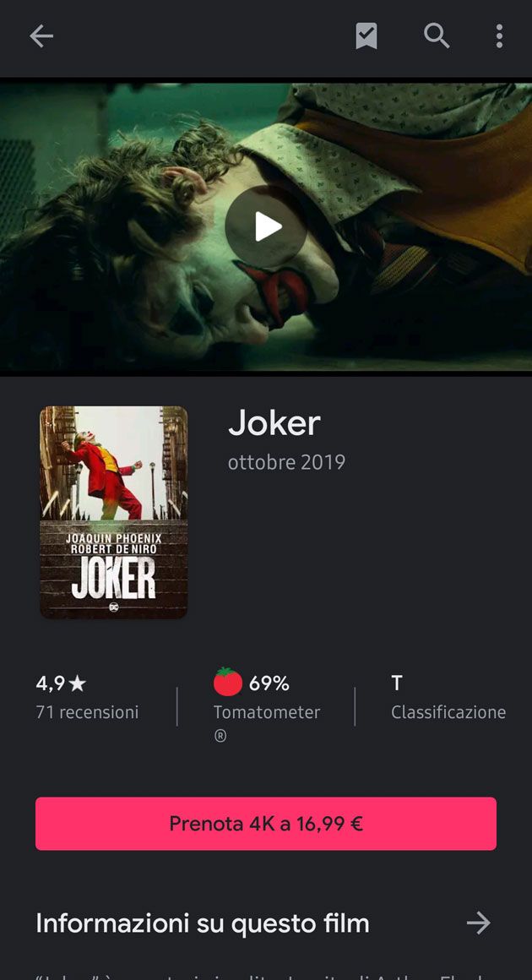Image resolution: width=532 pixels, height=980 pixels.
Task: Click the registered trademark symbol under Tomatometer
Action: pos(220,736)
